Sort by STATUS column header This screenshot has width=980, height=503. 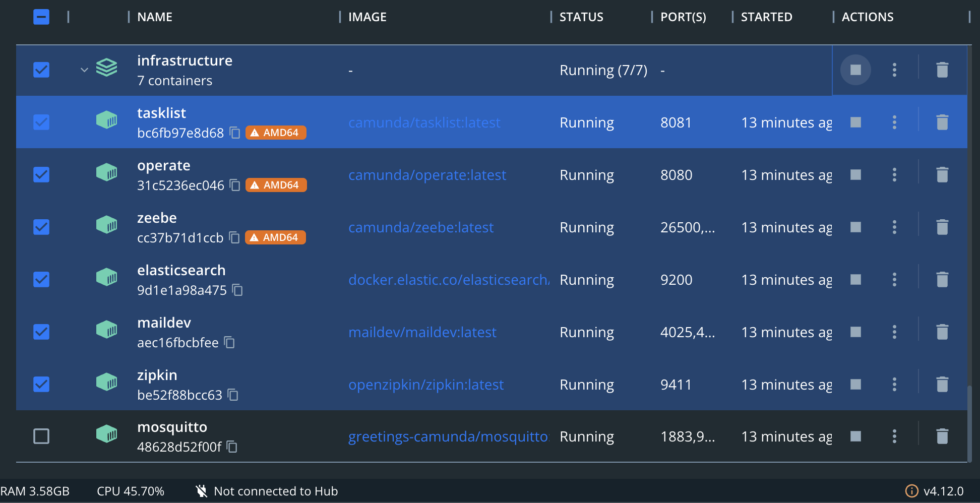tap(581, 17)
